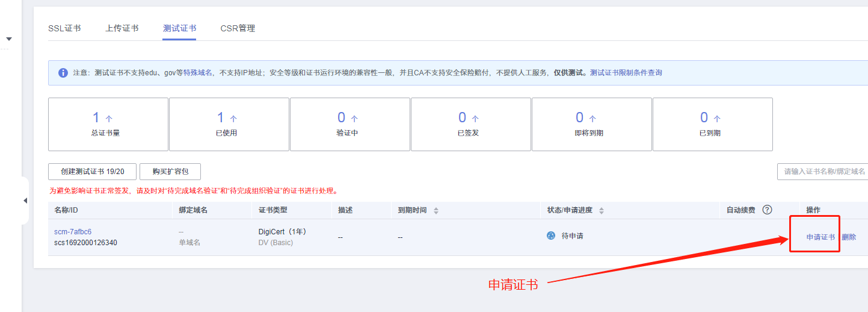The height and width of the screenshot is (312, 868).
Task: Select the 测试证书 tab
Action: 179,28
